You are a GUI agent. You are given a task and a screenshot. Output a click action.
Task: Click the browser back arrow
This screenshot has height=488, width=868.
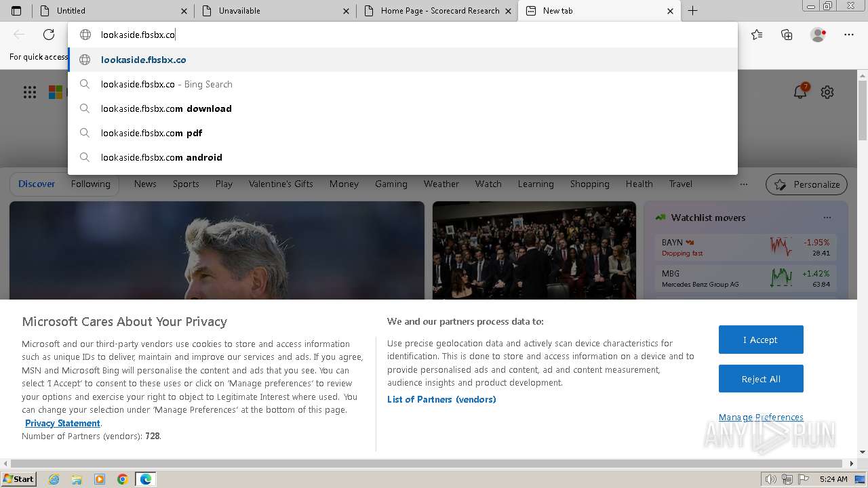(20, 35)
